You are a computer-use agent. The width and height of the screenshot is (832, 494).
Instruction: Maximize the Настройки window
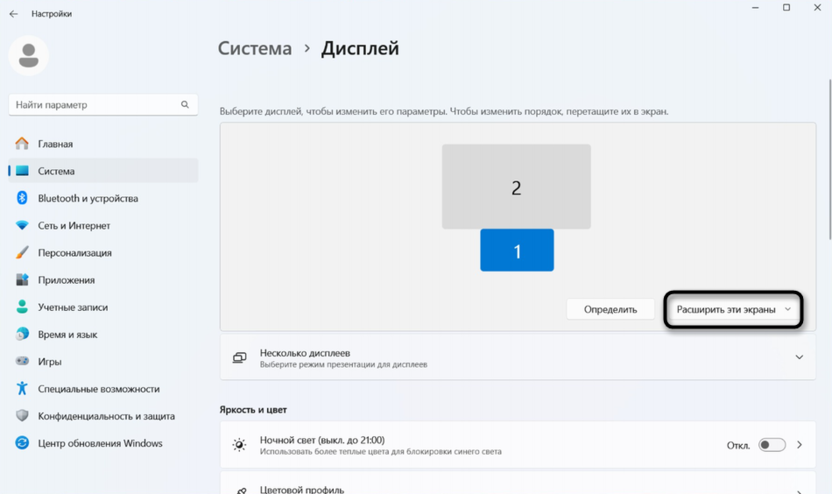[x=786, y=7]
